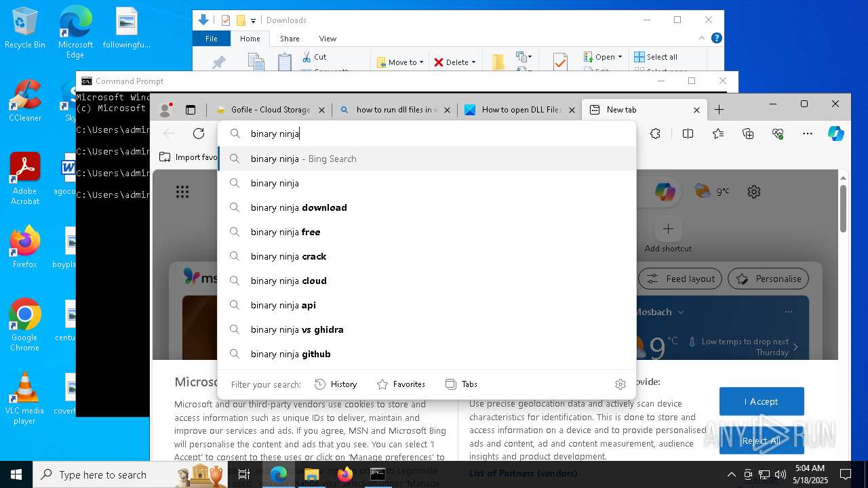Open Edge Extensions puzzle icon
868x488 pixels.
pos(655,134)
